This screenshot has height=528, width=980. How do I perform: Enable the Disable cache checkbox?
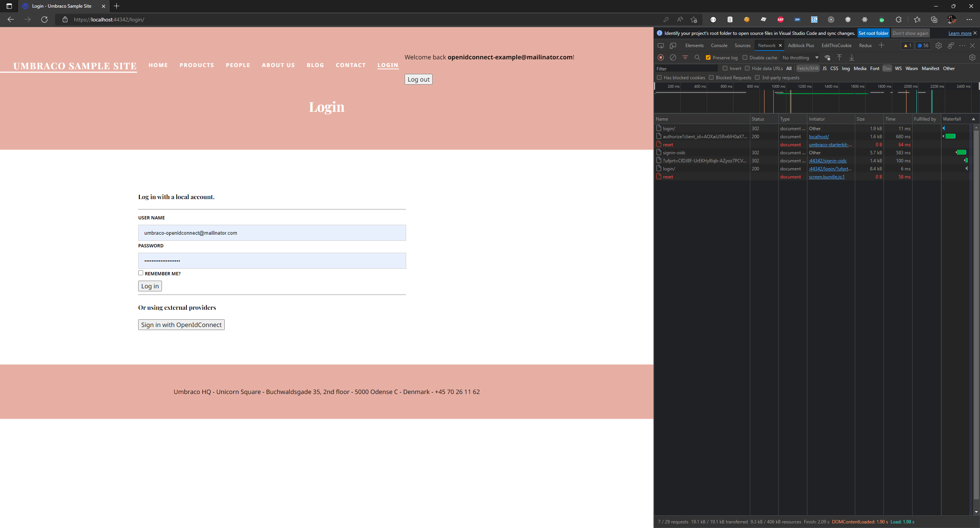point(746,57)
